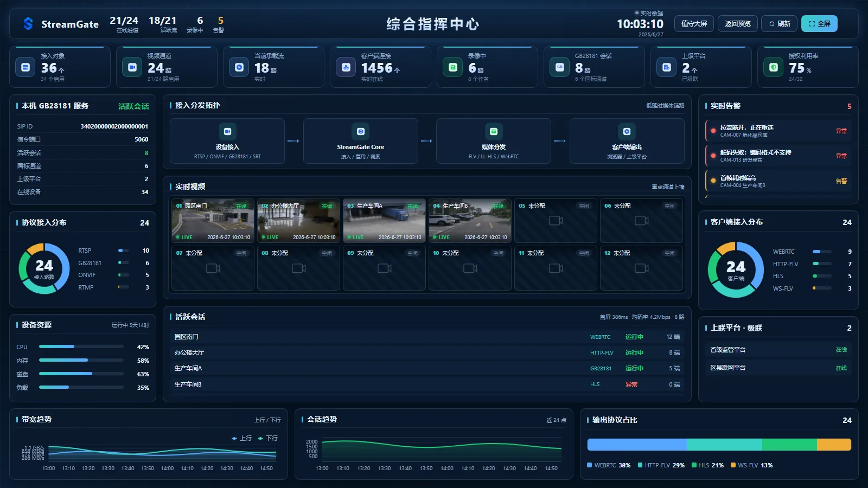Click camera placeholder icon in slot 07
Image resolution: width=868 pixels, height=488 pixels.
(213, 268)
